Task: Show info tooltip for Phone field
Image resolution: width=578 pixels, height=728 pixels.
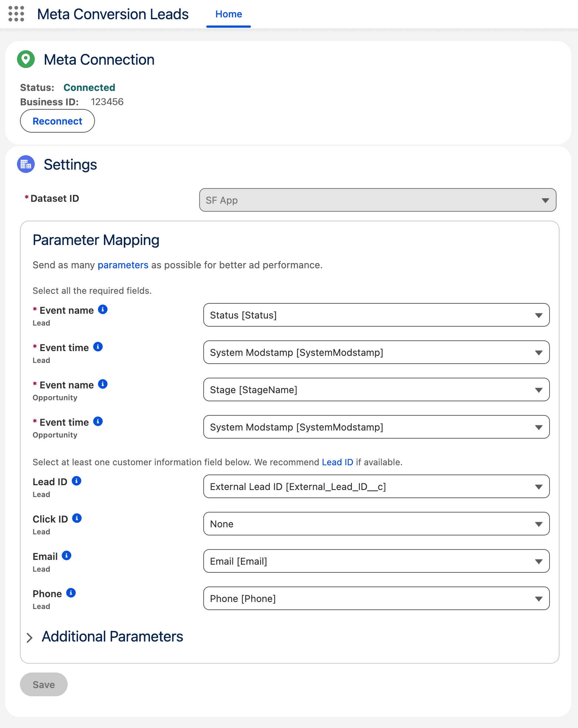Action: [71, 593]
